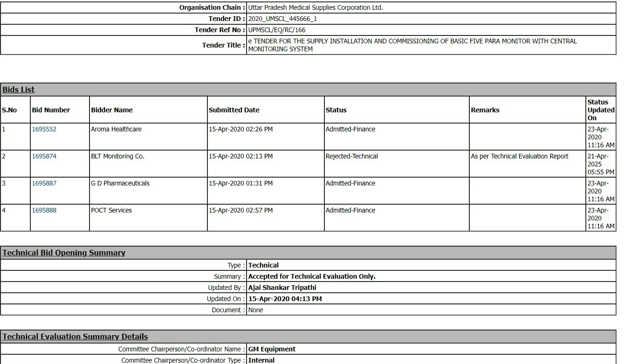Open bid number 1695552 link
624x364 pixels.
click(x=44, y=130)
